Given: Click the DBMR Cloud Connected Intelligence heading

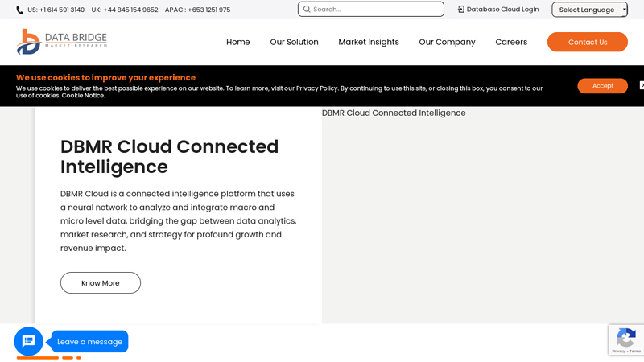Looking at the screenshot, I should coord(169,156).
